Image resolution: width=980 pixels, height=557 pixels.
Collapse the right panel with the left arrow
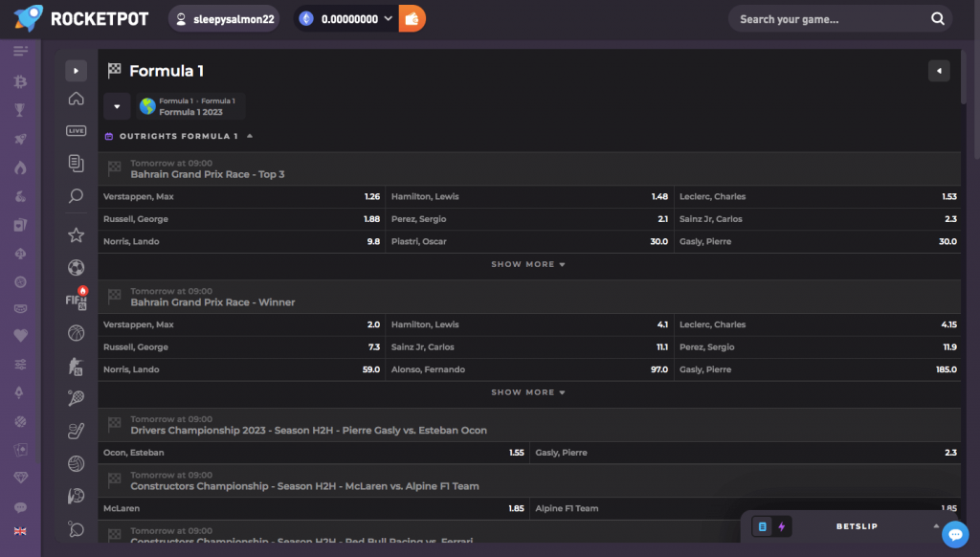(939, 71)
